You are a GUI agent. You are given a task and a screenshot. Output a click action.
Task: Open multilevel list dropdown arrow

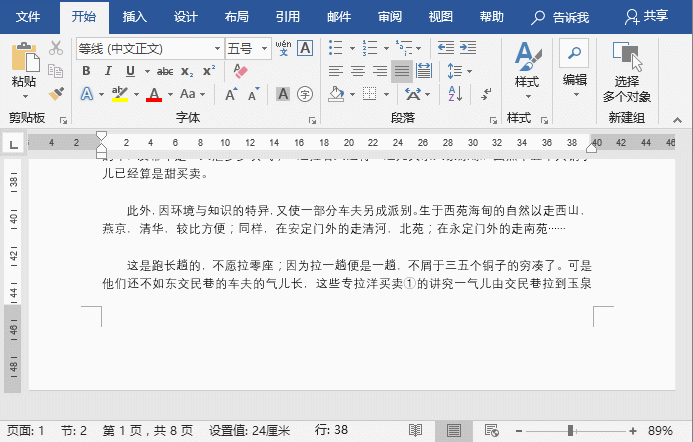[419, 48]
